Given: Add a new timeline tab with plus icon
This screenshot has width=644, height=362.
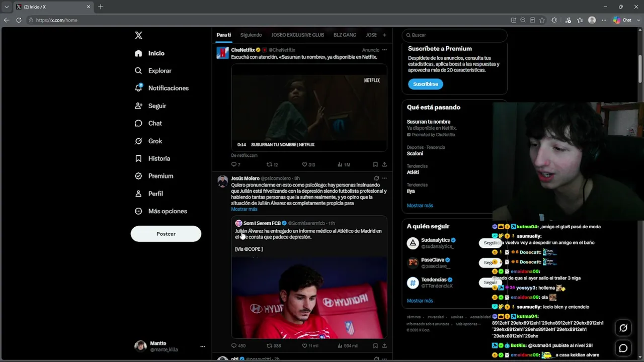Looking at the screenshot, I should coord(384,35).
